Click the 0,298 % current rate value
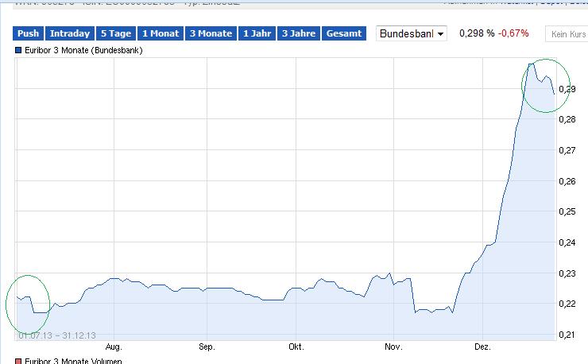The height and width of the screenshot is (364, 588). tap(477, 33)
